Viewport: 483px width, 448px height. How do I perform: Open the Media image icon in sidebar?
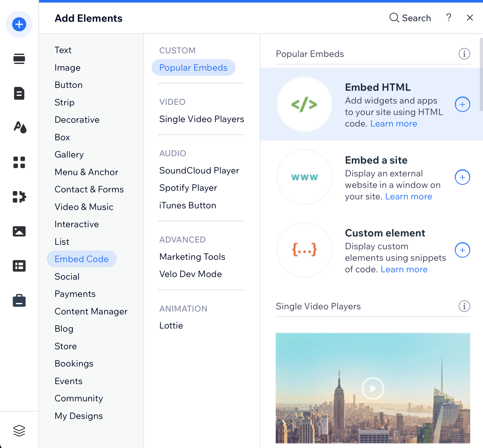[19, 231]
